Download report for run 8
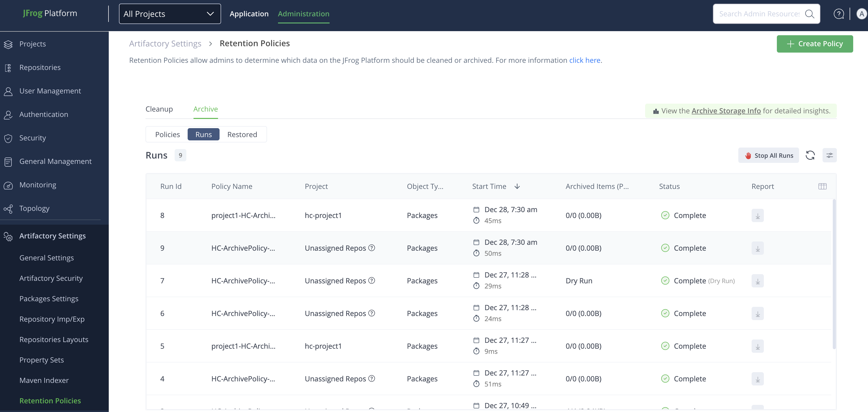Image resolution: width=868 pixels, height=412 pixels. click(x=757, y=216)
